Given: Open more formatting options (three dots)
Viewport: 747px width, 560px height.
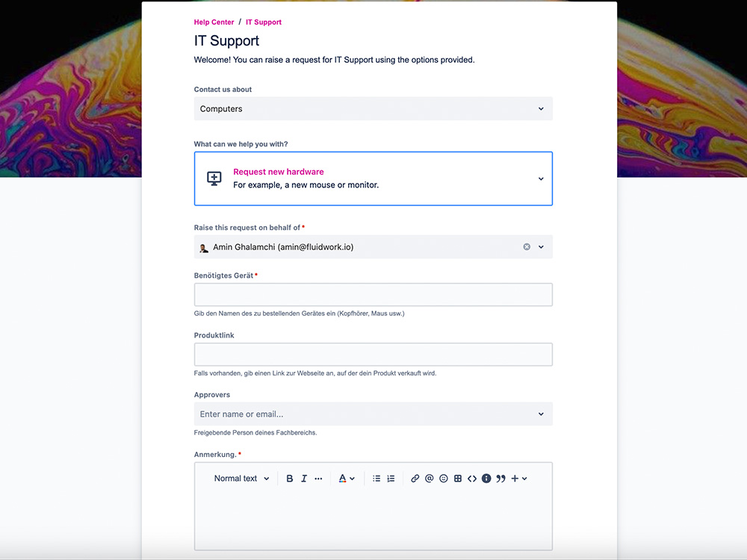Looking at the screenshot, I should 318,479.
